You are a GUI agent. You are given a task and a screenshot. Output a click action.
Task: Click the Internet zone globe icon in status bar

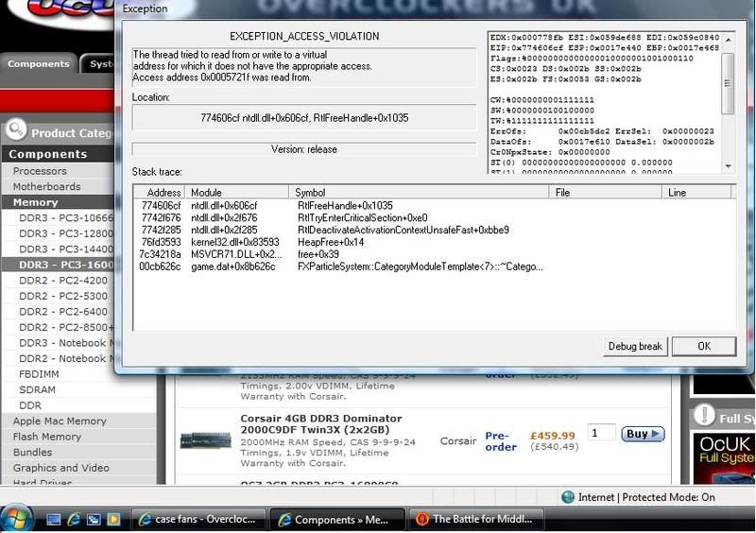[569, 497]
